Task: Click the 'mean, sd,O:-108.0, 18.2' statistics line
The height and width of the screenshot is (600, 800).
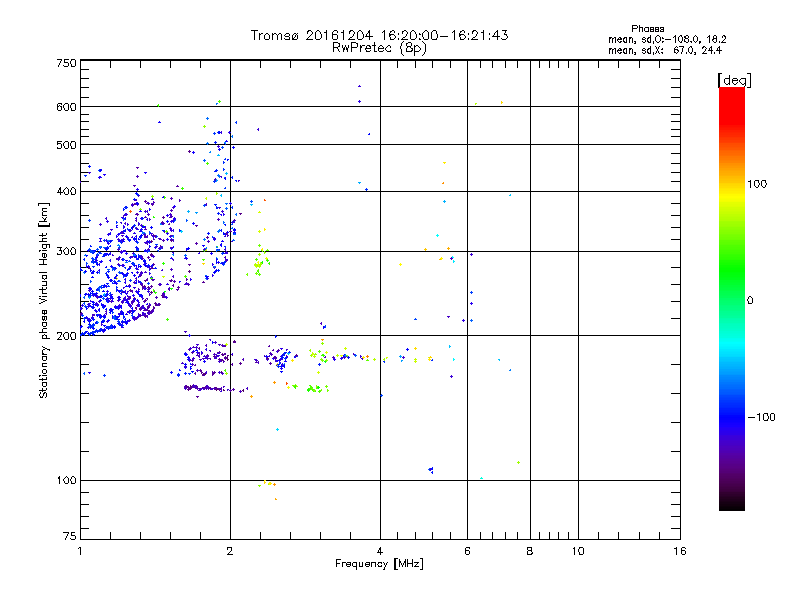Action: 667,39
